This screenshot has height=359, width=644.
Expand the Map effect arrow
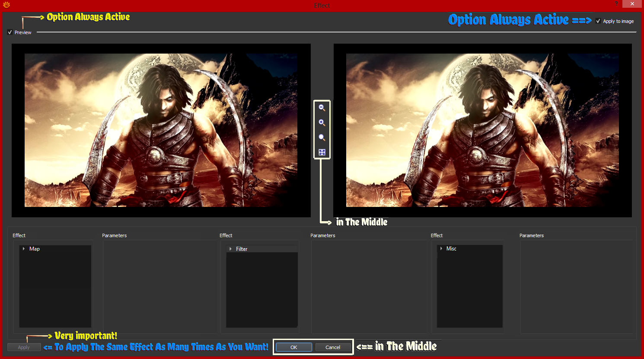pyautogui.click(x=23, y=249)
